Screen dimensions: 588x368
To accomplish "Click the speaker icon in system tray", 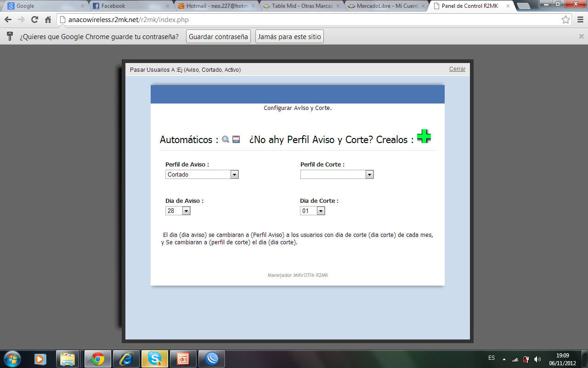I will coord(537,358).
